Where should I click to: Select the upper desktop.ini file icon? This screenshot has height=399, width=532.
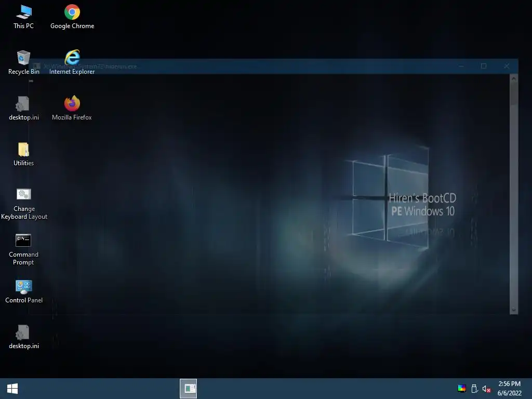click(23, 108)
